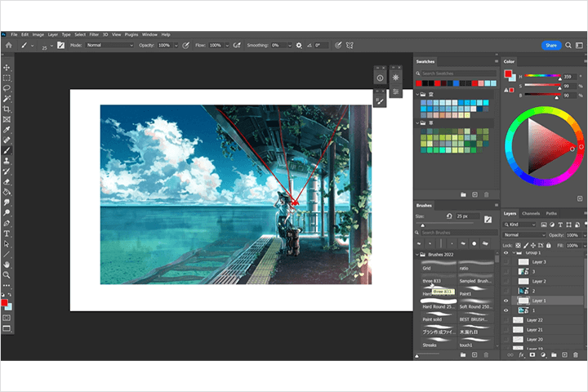Go to the Home screen icon
The width and height of the screenshot is (588, 392).
[9, 46]
